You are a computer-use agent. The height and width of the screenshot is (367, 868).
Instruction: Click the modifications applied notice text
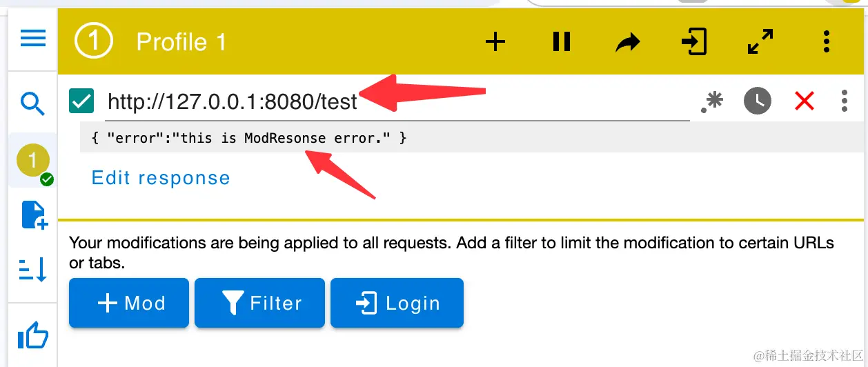coord(452,252)
